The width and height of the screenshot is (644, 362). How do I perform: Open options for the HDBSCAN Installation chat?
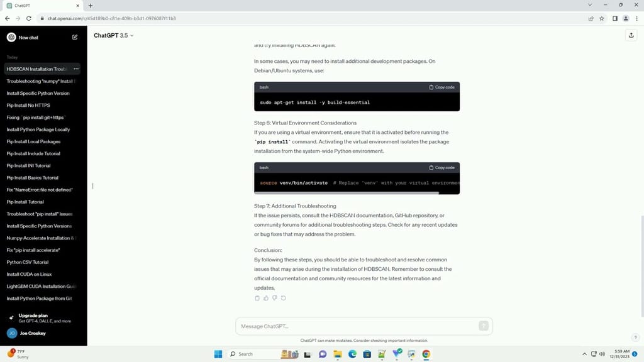click(x=75, y=69)
